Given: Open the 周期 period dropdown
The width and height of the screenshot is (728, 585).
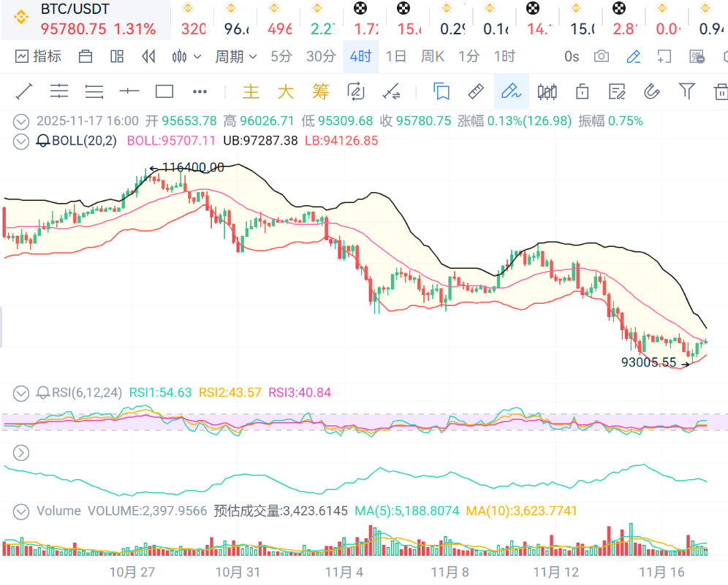Looking at the screenshot, I should (x=235, y=56).
